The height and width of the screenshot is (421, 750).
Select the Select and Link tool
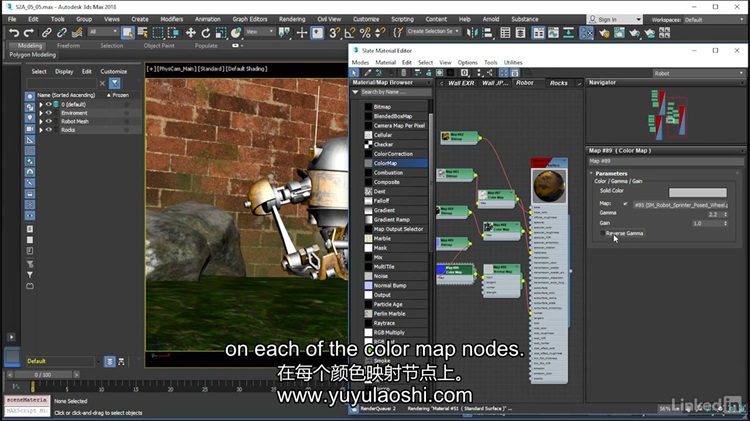click(x=46, y=33)
